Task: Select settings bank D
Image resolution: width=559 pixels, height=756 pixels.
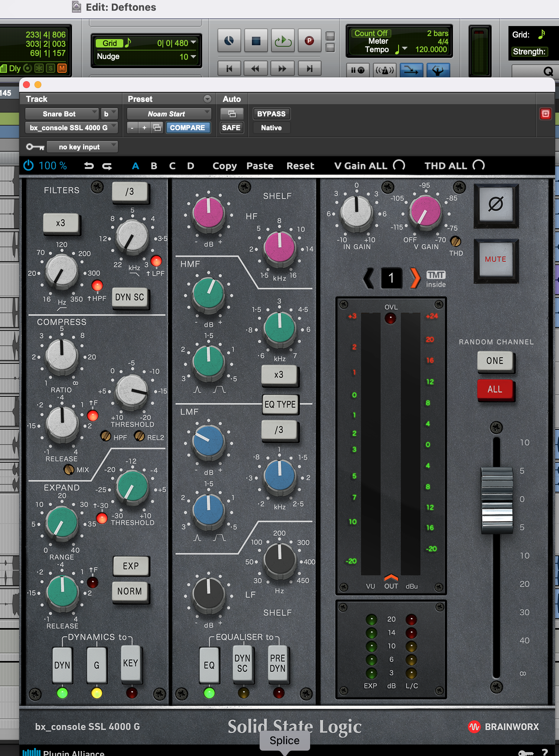Action: coord(190,166)
